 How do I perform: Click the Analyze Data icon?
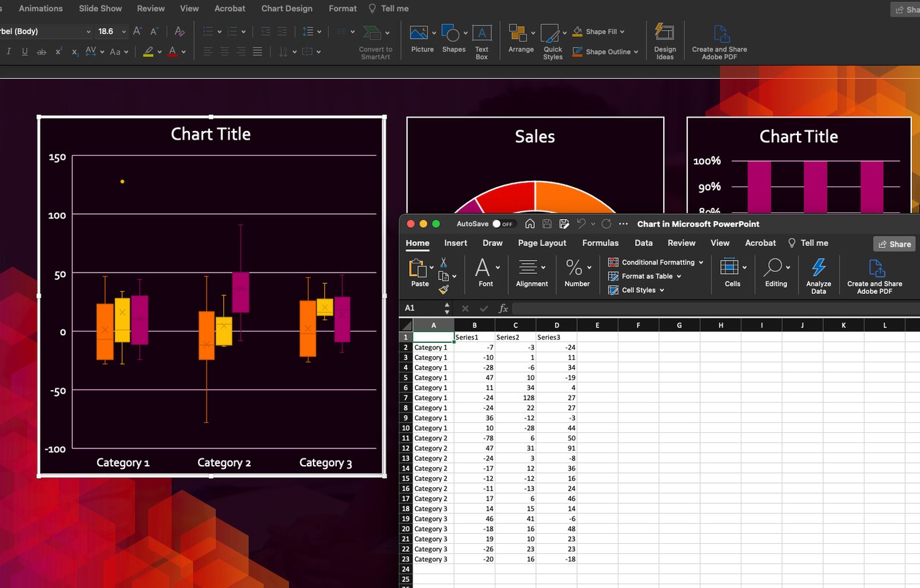point(818,273)
